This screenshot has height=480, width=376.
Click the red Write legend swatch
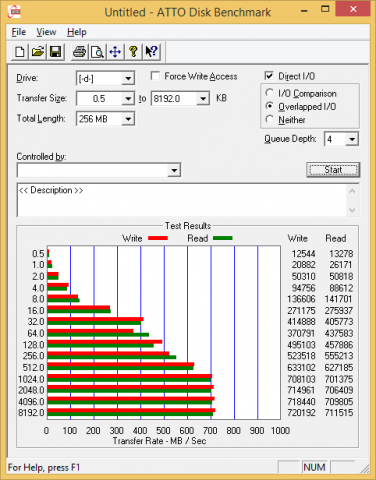[x=158, y=238]
